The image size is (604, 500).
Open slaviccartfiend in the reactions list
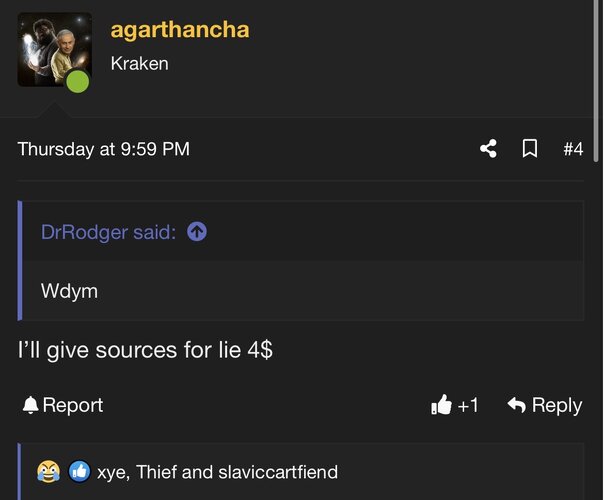278,472
